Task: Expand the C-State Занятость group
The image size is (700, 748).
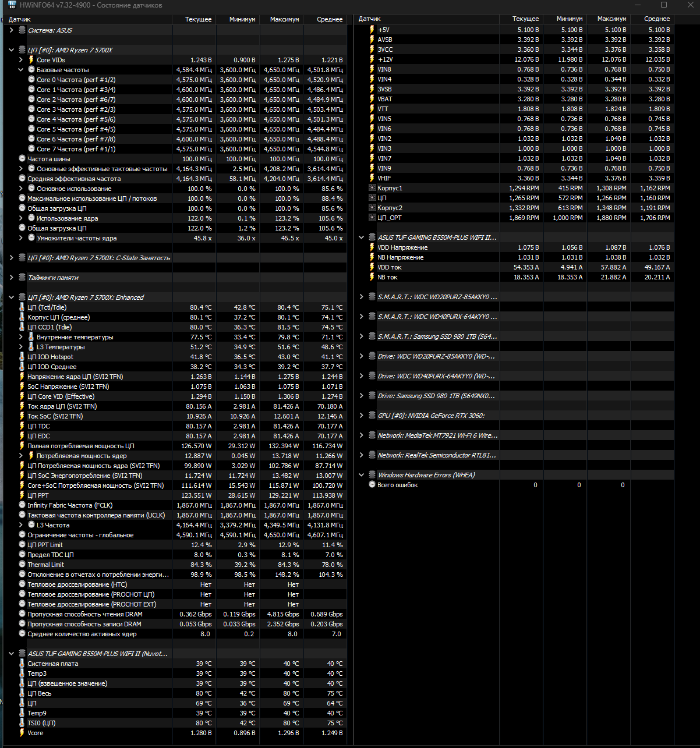Action: click(x=11, y=258)
